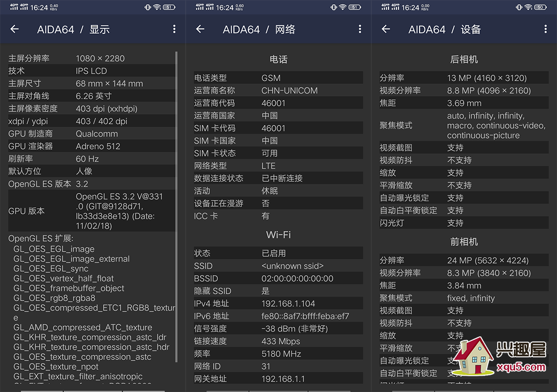Select the 技术 IPS LCD row
The width and height of the screenshot is (557, 392).
pyautogui.click(x=91, y=71)
